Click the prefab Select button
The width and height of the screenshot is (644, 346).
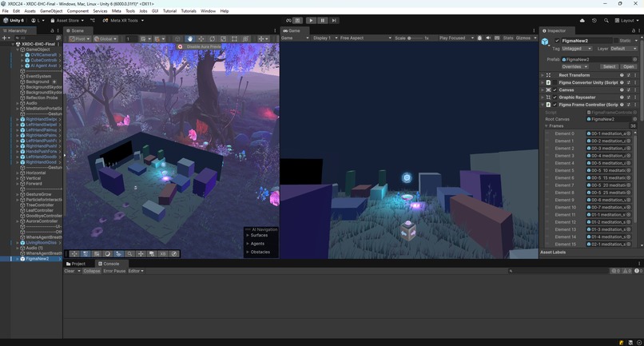tap(609, 66)
